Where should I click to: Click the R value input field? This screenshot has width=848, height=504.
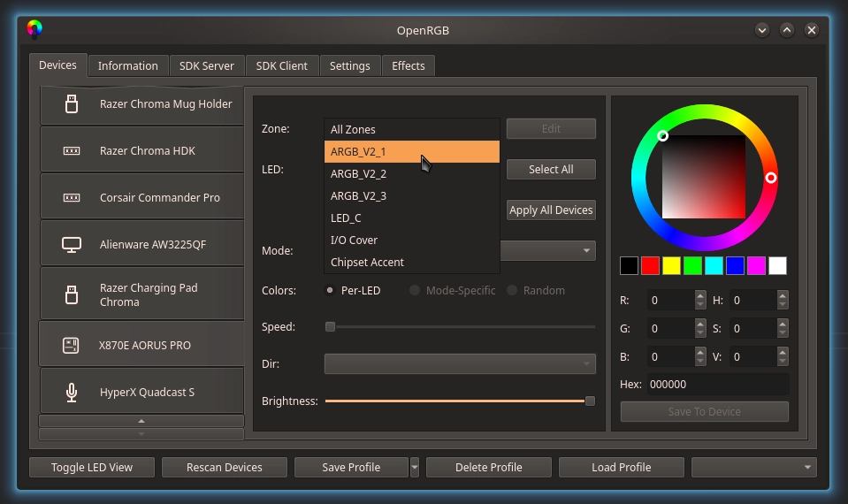(671, 300)
